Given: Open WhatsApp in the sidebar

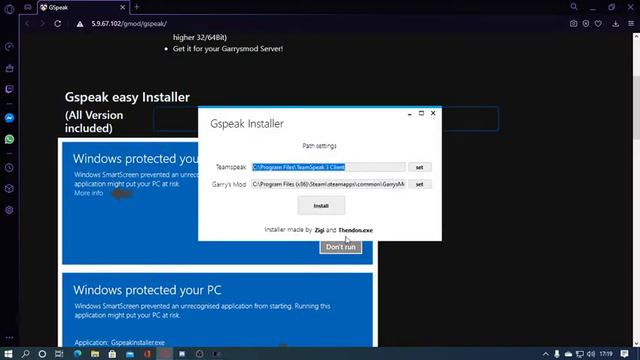Looking at the screenshot, I should pos(9,139).
